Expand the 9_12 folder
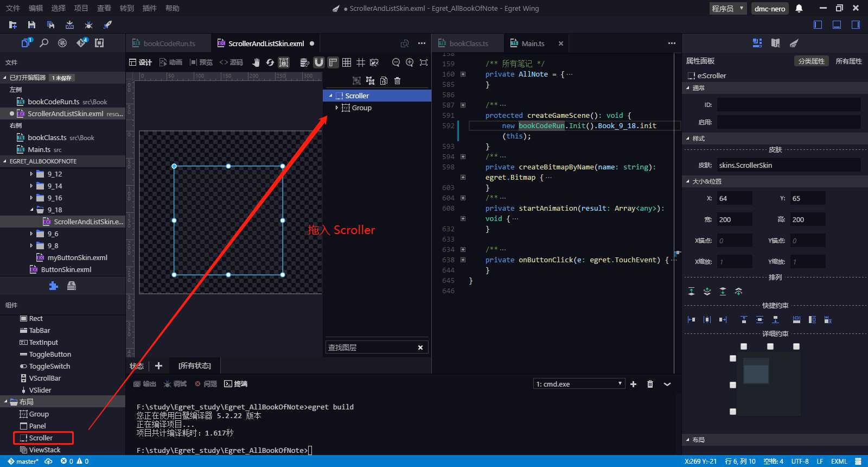 [31, 174]
